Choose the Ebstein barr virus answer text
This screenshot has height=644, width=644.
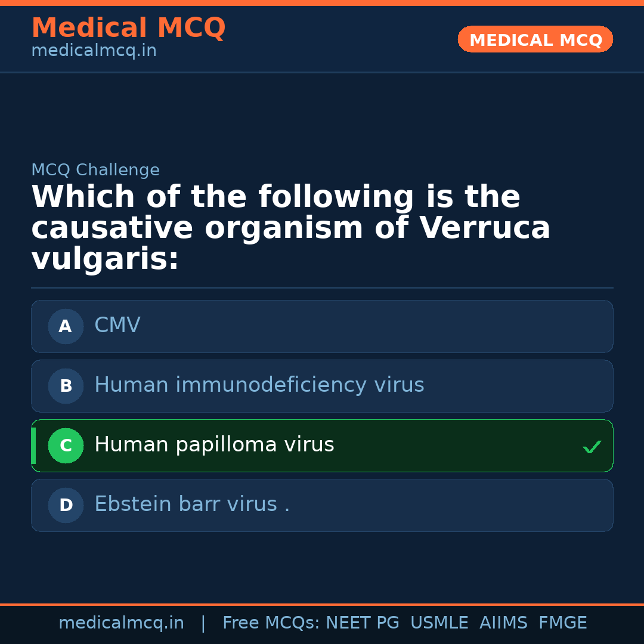[x=191, y=504]
